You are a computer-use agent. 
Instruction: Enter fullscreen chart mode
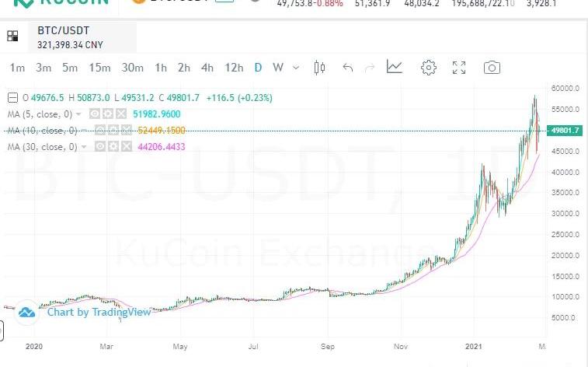point(459,68)
